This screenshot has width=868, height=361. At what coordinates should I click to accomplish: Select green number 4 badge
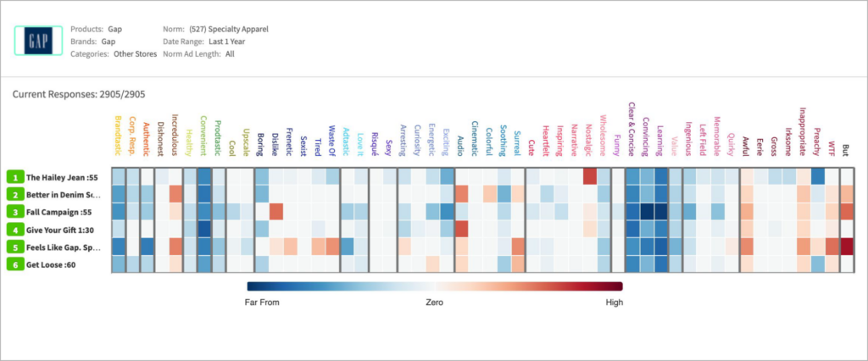15,229
